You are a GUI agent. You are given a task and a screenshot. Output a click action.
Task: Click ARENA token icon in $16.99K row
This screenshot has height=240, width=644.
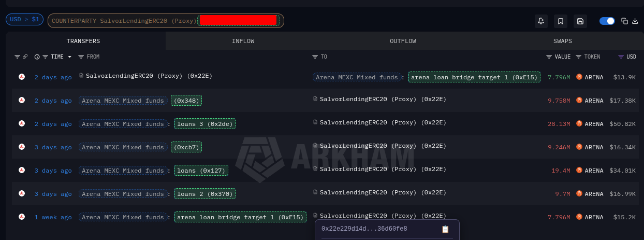coord(579,193)
